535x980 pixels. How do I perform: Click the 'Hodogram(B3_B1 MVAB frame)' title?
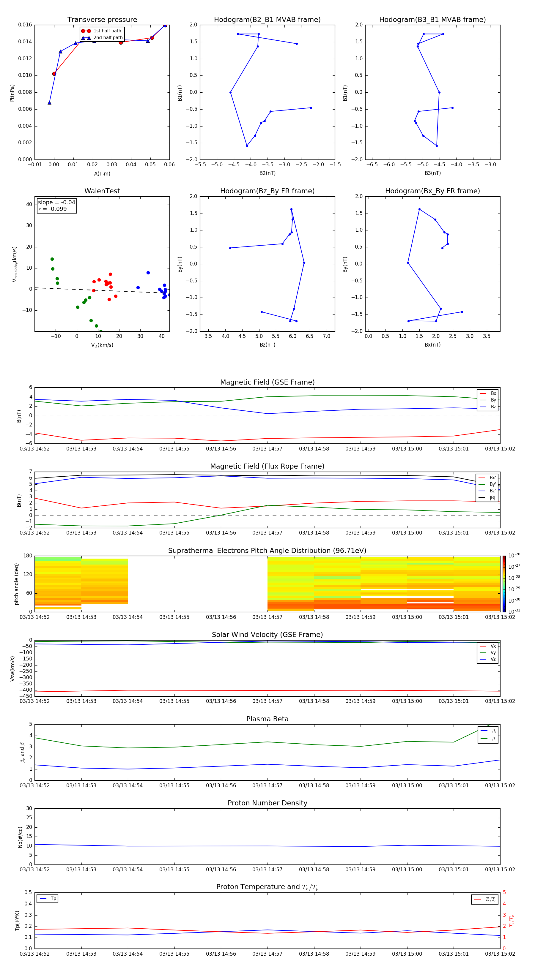pyautogui.click(x=432, y=20)
